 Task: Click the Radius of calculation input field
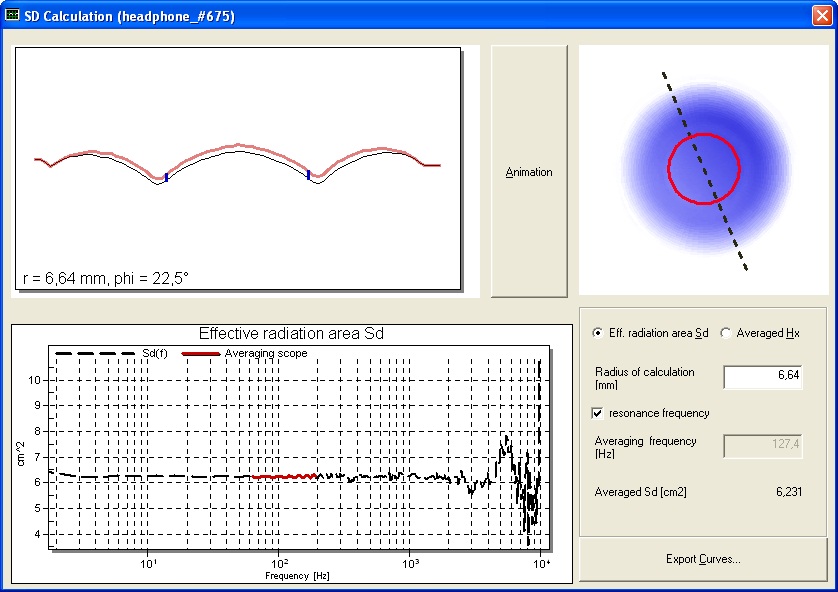coord(762,377)
